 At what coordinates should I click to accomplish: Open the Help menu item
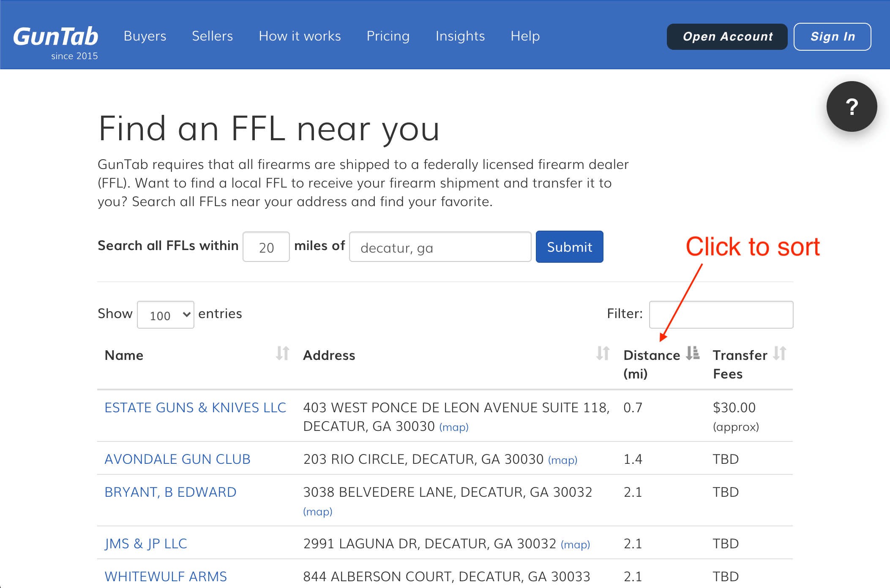(x=525, y=36)
